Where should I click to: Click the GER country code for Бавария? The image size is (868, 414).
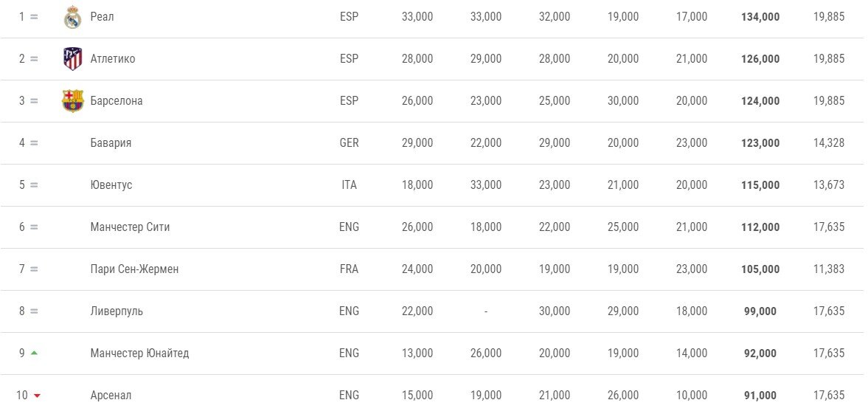[x=350, y=143]
